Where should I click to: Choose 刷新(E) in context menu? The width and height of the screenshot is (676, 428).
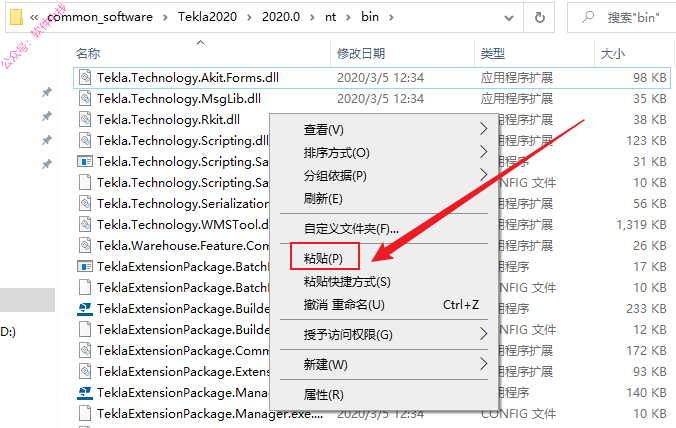coord(384,199)
